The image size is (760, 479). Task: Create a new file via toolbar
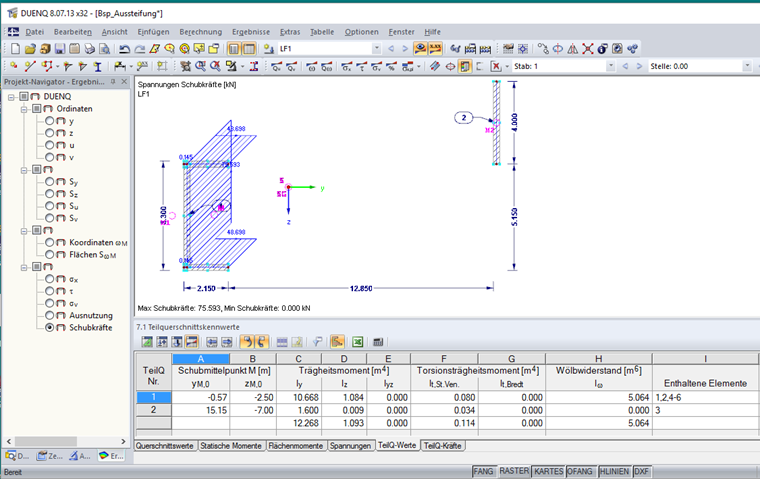tap(16, 48)
